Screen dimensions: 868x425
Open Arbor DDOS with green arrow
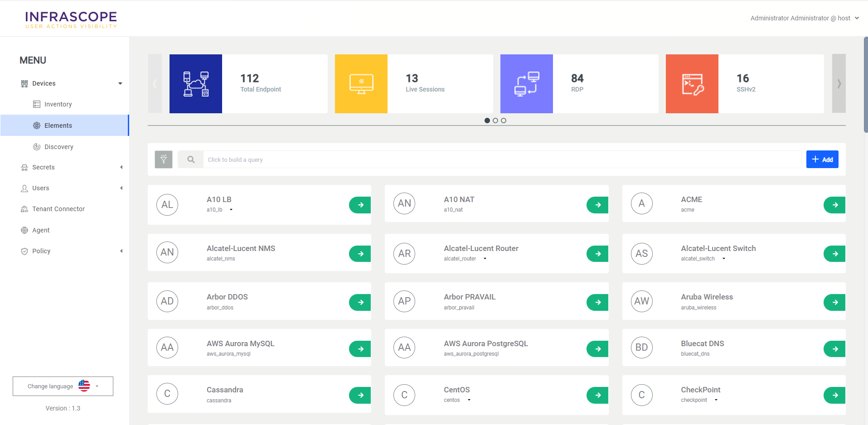click(x=360, y=302)
